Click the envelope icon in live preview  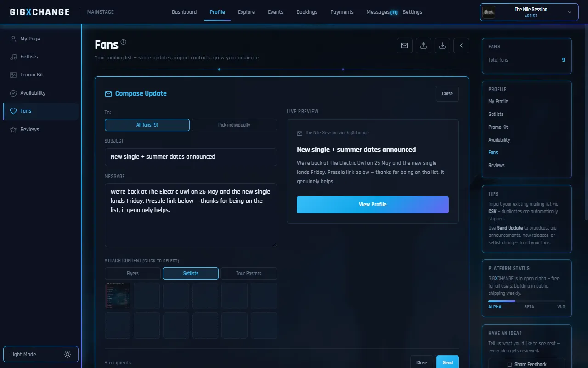[300, 133]
